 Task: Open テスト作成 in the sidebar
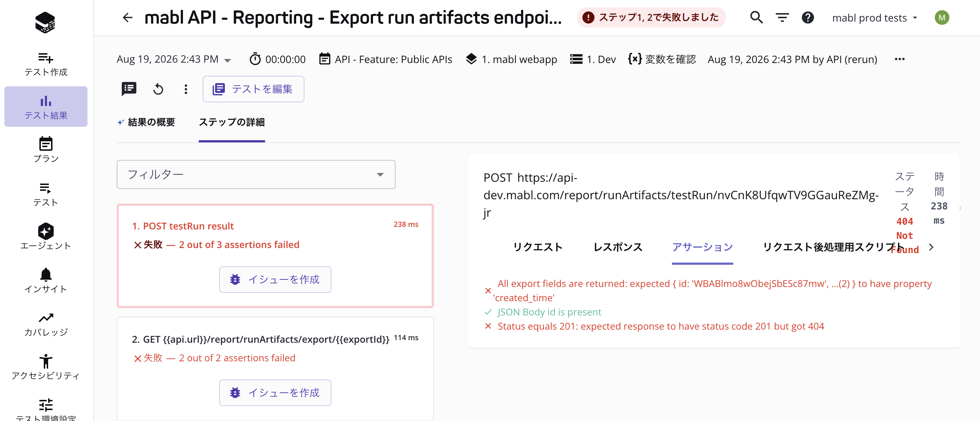point(46,64)
